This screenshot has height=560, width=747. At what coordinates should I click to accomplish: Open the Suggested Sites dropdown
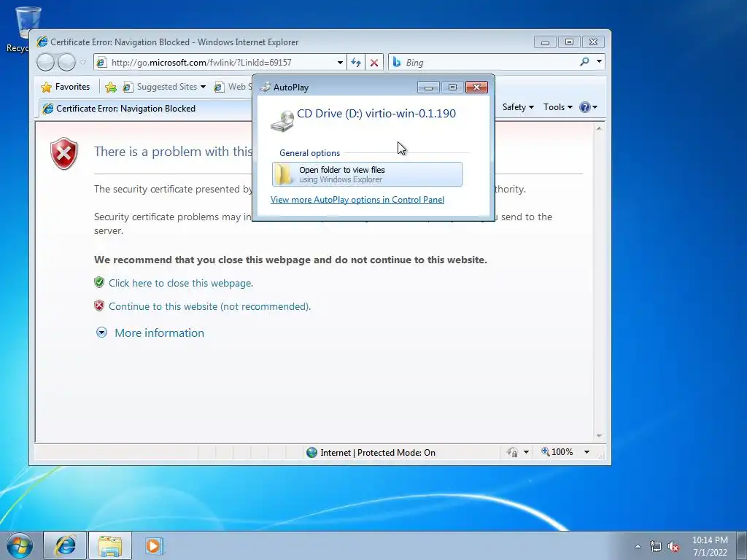tap(164, 87)
